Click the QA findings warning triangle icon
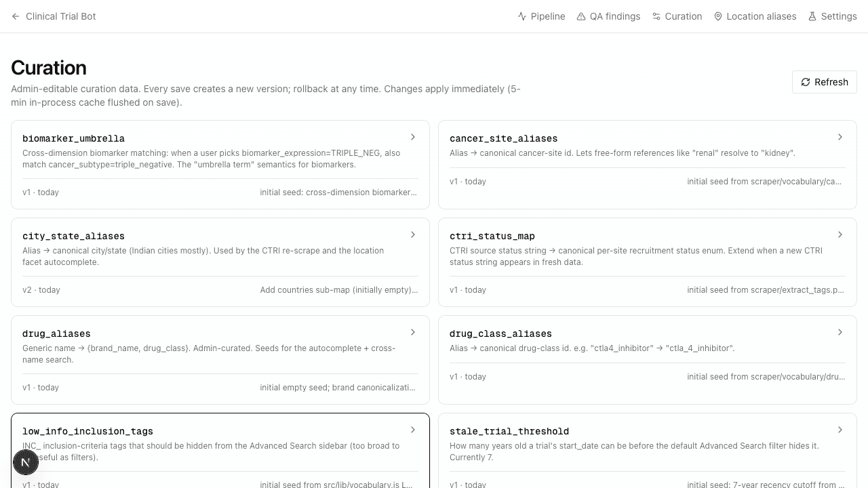 click(581, 16)
